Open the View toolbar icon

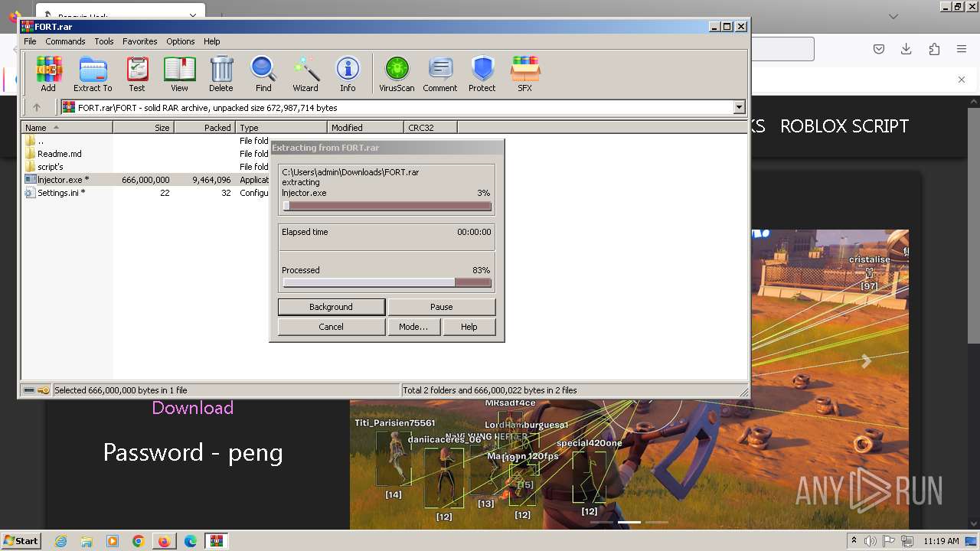point(179,74)
